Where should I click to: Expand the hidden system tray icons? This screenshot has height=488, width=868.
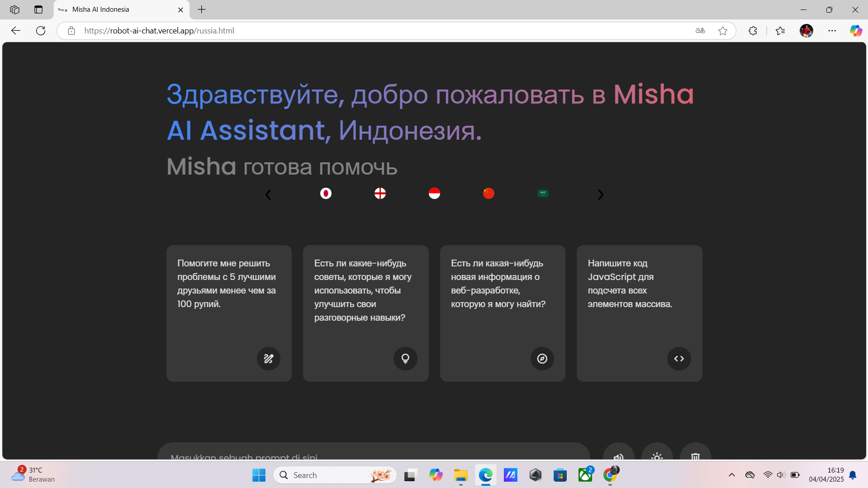732,475
